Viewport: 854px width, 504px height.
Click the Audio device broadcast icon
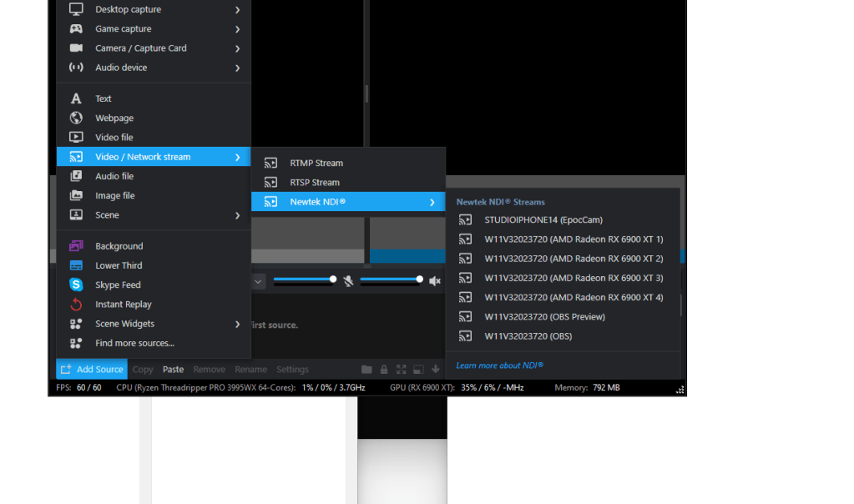(76, 68)
